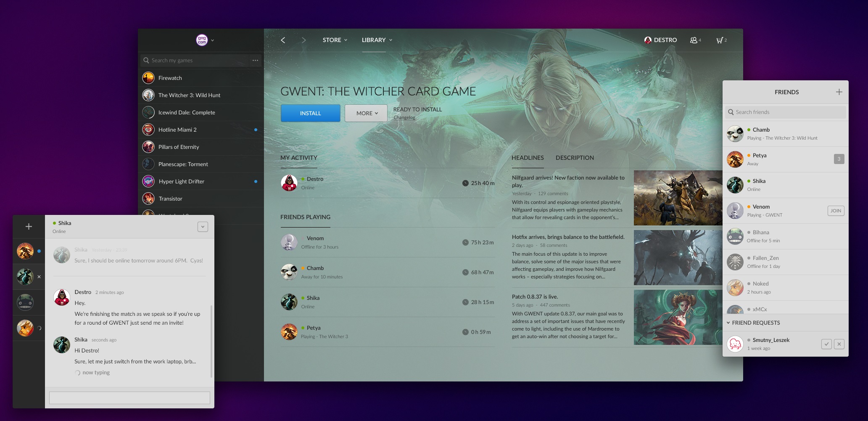Open the GOG.com logo menu
This screenshot has height=421, width=868.
click(x=202, y=40)
